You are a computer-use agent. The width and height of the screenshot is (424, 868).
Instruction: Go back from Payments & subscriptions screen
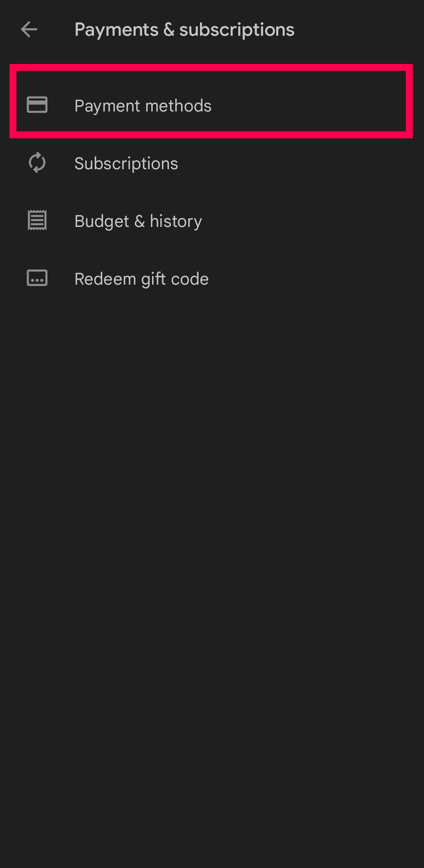pos(29,29)
